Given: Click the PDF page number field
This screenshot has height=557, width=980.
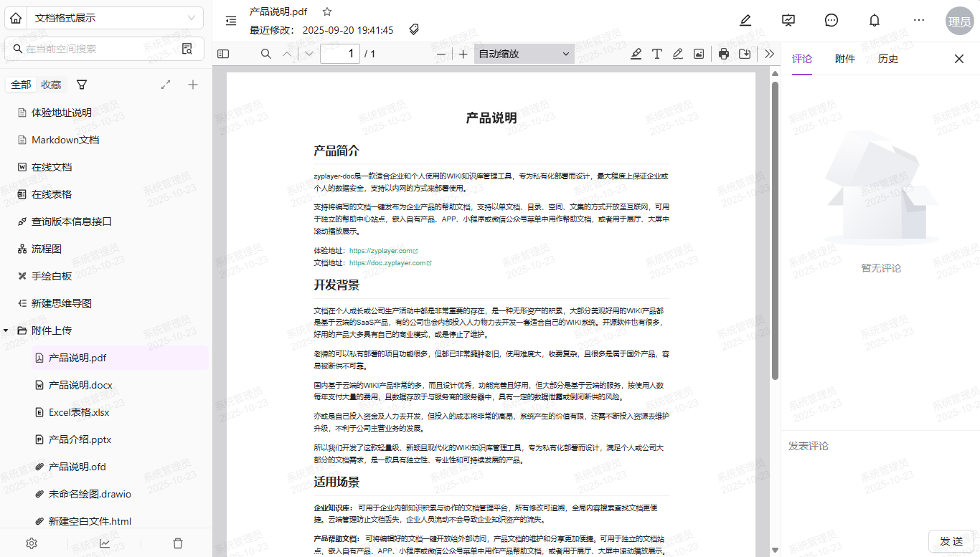Looking at the screenshot, I should 340,54.
